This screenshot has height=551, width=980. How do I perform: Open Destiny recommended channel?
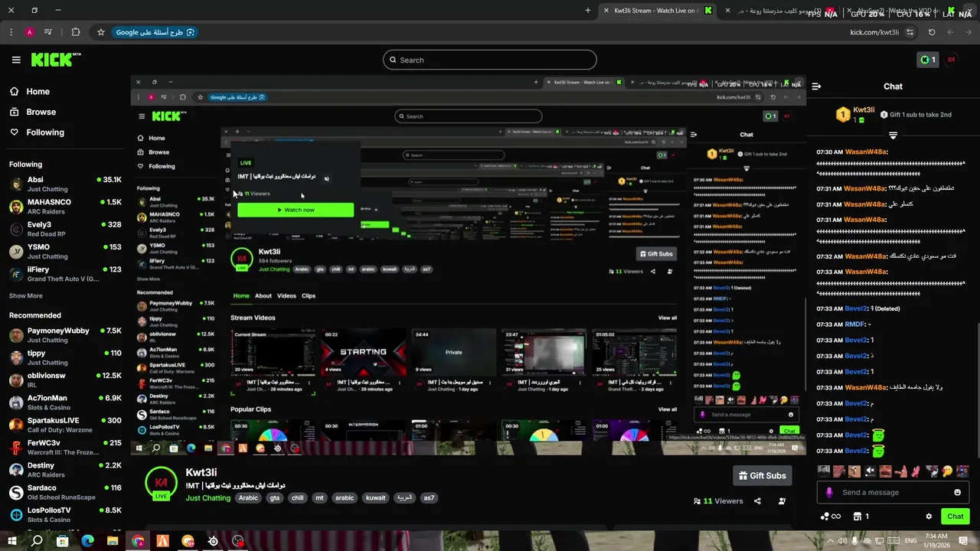65,470
